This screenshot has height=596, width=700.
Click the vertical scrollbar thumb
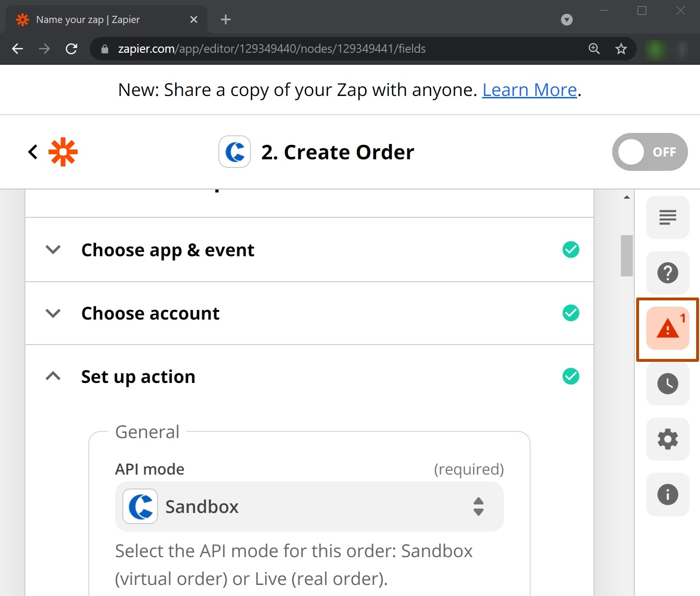[x=627, y=256]
